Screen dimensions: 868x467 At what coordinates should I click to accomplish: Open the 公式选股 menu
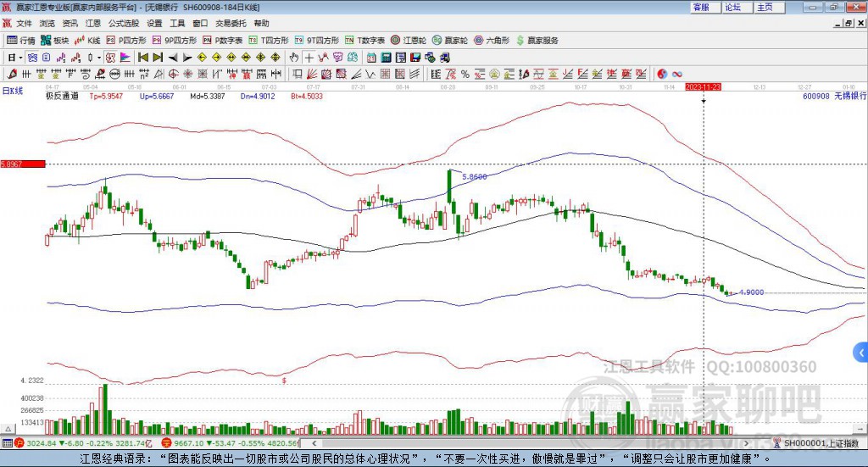(x=124, y=23)
